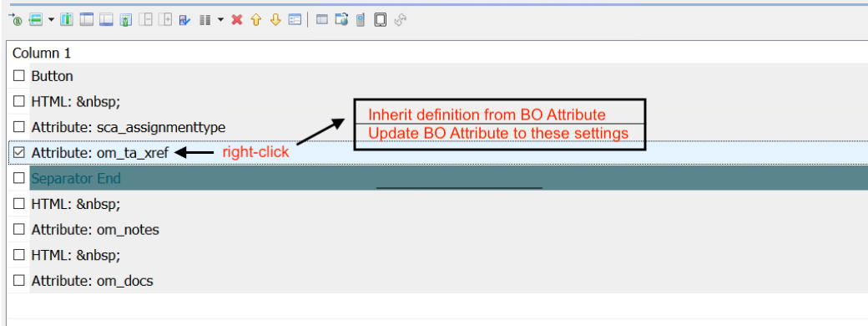The width and height of the screenshot is (868, 326).
Task: Click the green insert column icon
Action: 67,20
